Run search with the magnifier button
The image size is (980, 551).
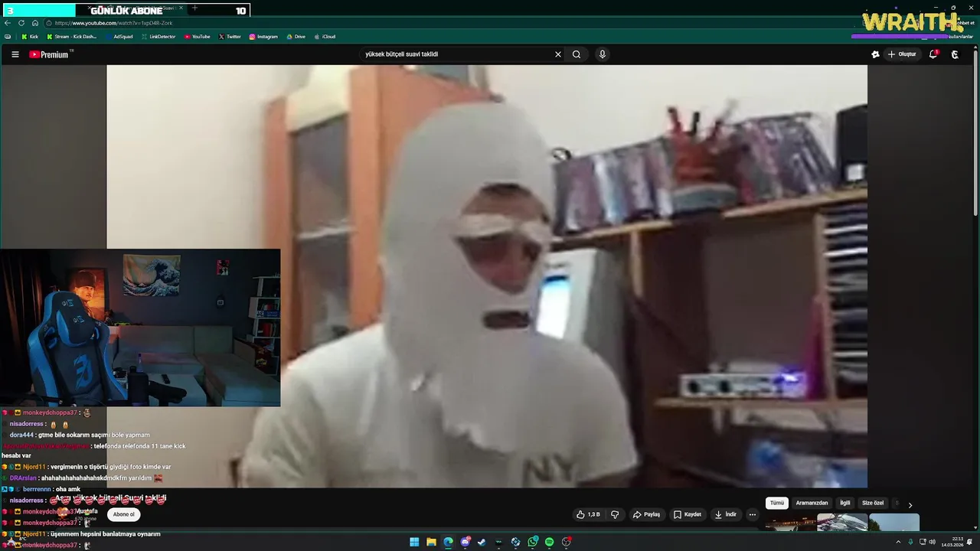577,54
